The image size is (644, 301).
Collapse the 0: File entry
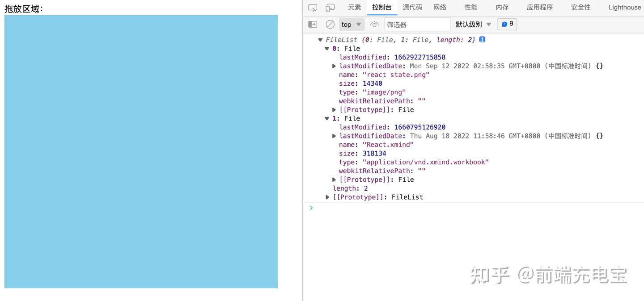coord(327,48)
